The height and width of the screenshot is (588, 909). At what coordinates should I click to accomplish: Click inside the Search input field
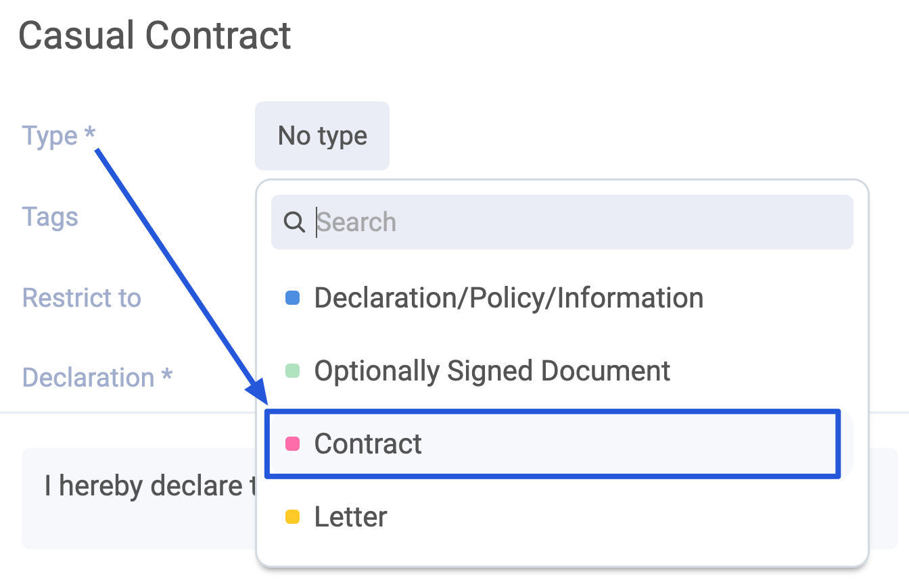473,222
